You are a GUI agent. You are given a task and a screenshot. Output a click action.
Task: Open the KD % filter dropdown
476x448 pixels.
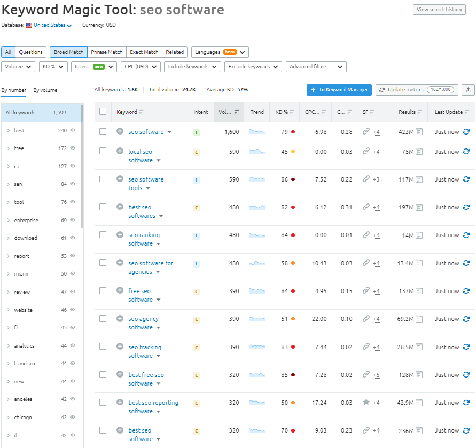[53, 67]
